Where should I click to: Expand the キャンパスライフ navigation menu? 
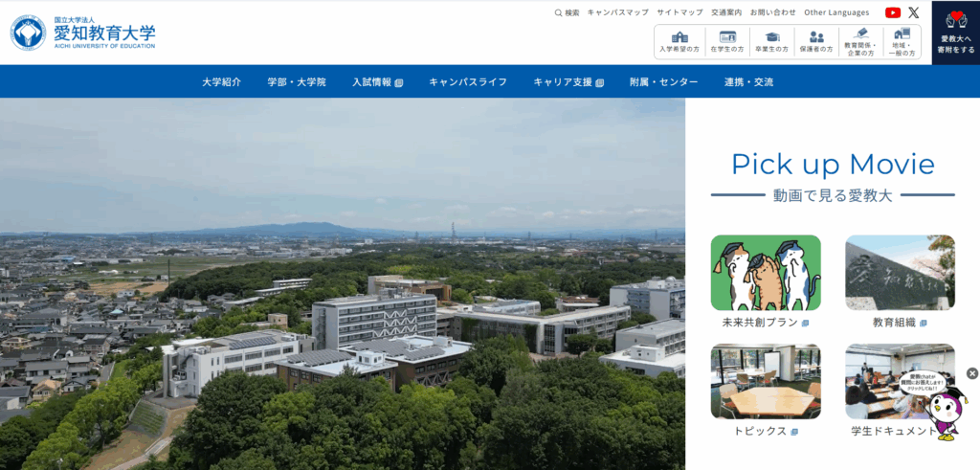tap(468, 82)
